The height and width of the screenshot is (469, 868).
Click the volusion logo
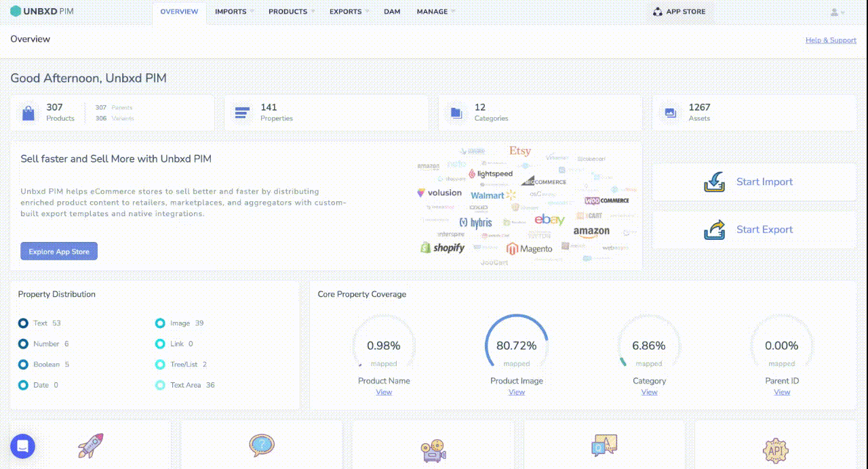(x=439, y=192)
